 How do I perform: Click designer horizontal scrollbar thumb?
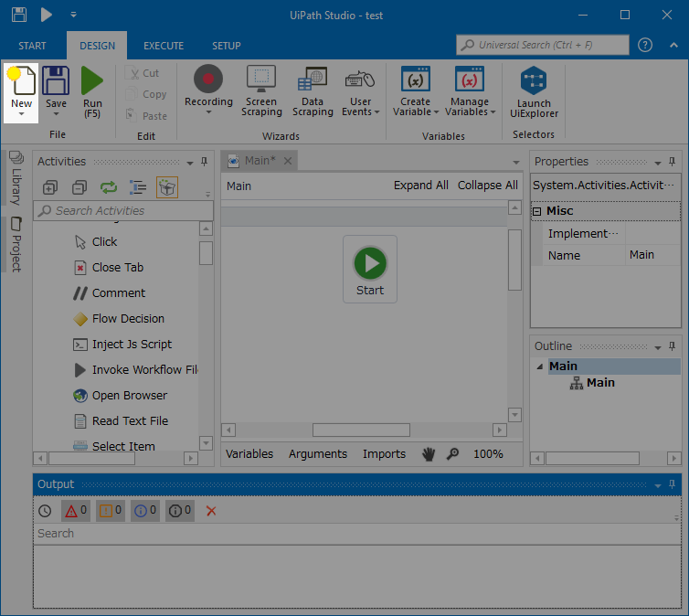(x=361, y=430)
